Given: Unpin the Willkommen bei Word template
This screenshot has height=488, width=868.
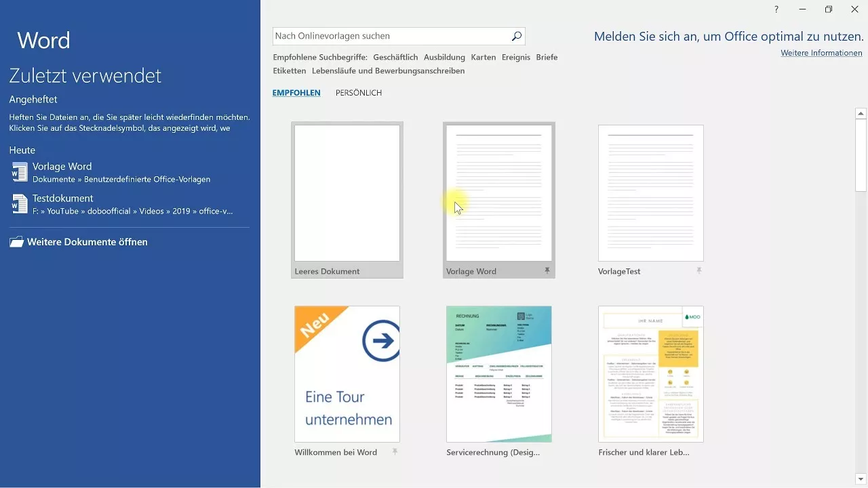Looking at the screenshot, I should (395, 451).
